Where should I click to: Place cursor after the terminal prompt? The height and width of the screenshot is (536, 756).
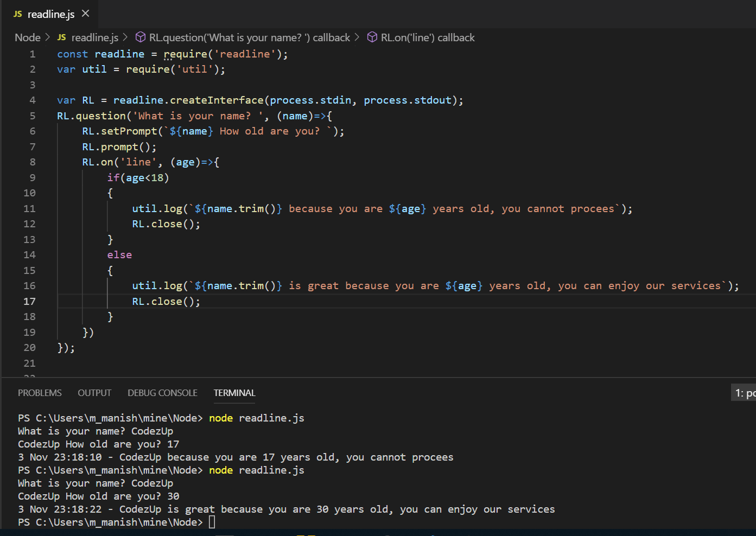click(212, 522)
